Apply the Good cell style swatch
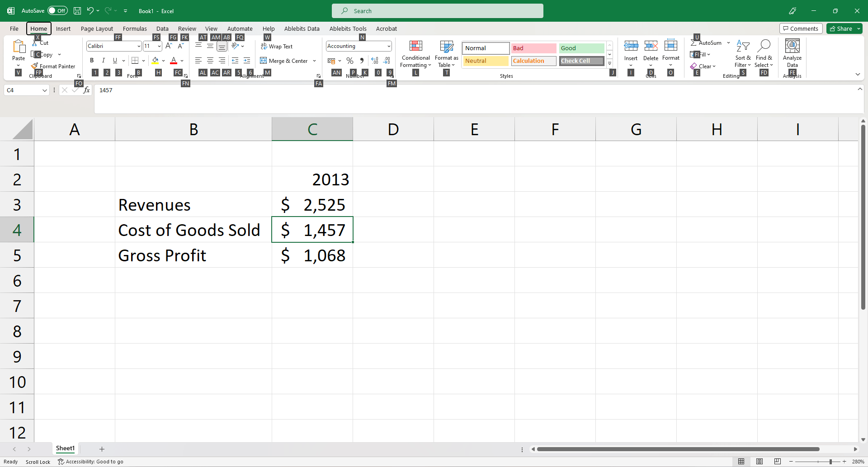Viewport: 868px width, 467px height. (x=581, y=48)
